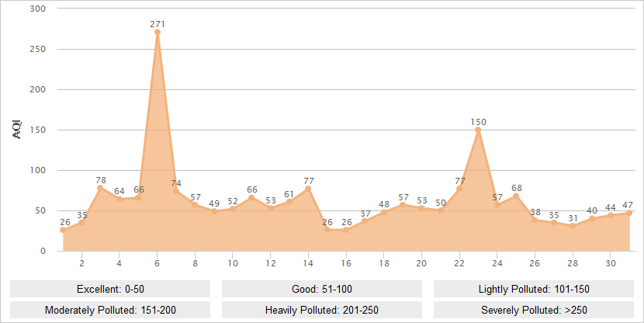Select the last data point labeled 47

pyautogui.click(x=629, y=213)
